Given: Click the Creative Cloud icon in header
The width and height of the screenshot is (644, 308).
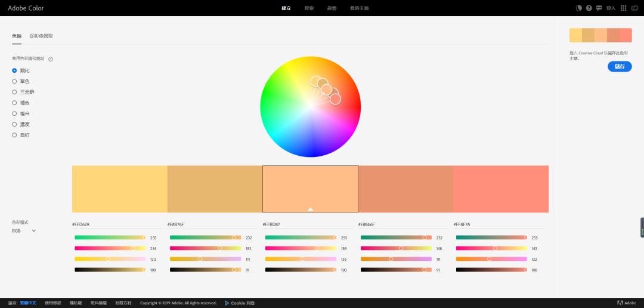Looking at the screenshot, I should point(634,8).
